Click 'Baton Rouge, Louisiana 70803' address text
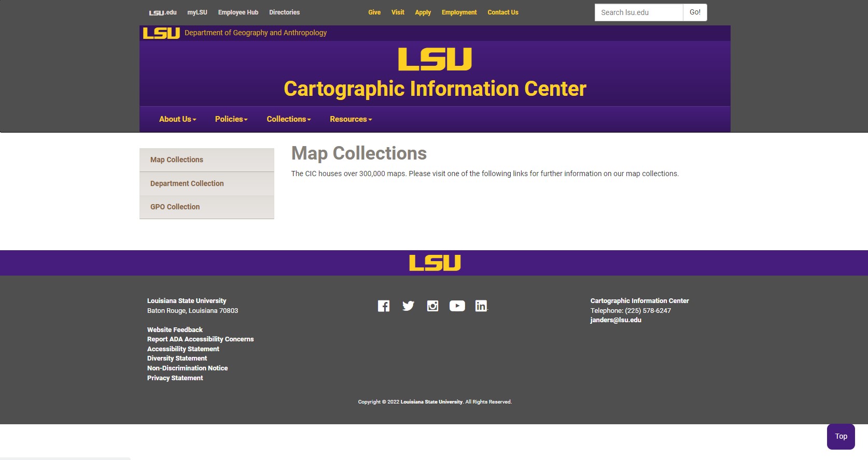The width and height of the screenshot is (868, 460). pyautogui.click(x=192, y=311)
